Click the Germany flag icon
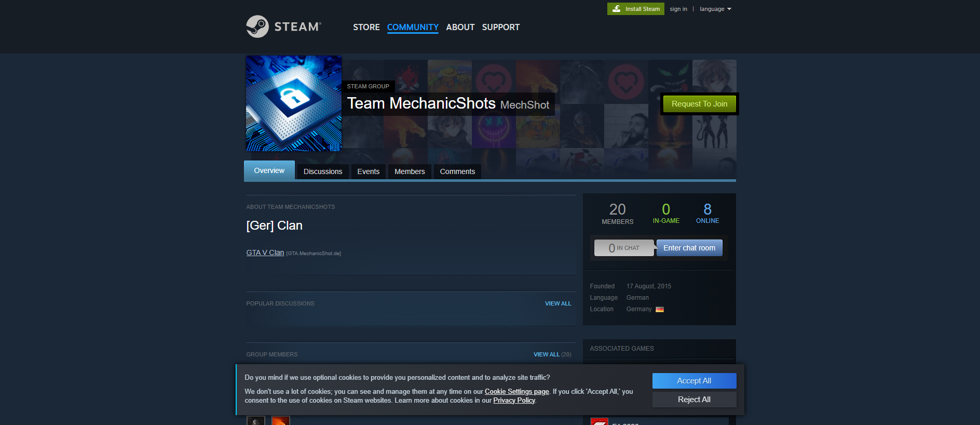Viewport: 980px width, 425px height. tap(660, 309)
